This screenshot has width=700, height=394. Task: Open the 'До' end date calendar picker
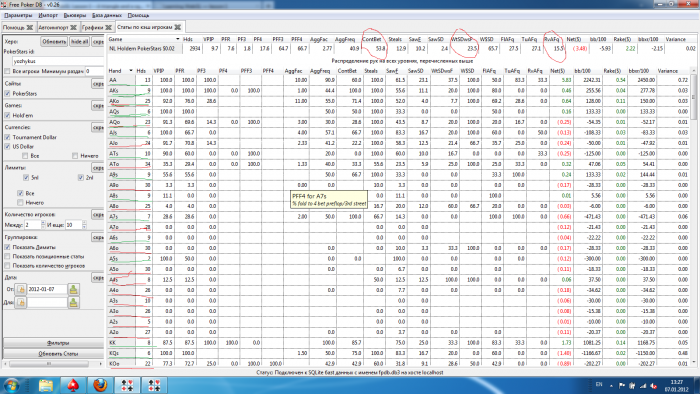pos(21,303)
